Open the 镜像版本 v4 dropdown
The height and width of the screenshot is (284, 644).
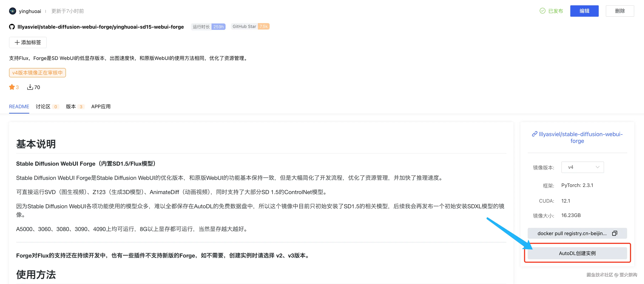click(x=582, y=167)
